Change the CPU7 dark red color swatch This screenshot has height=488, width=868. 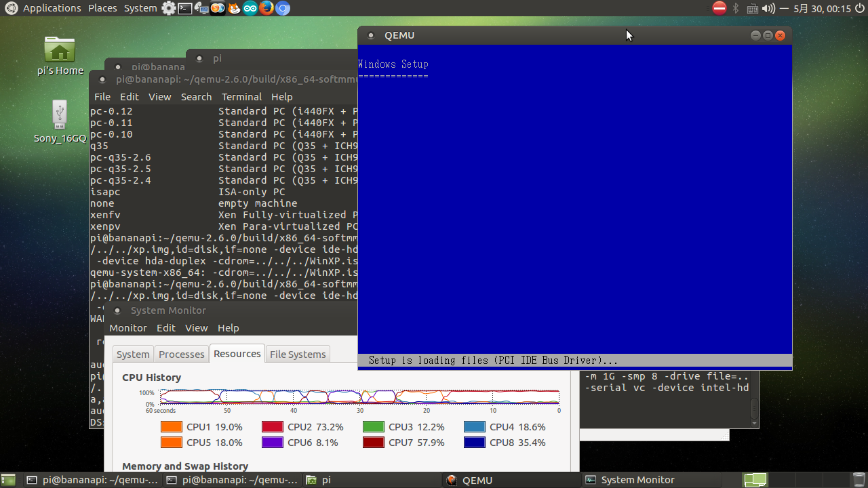coord(374,443)
